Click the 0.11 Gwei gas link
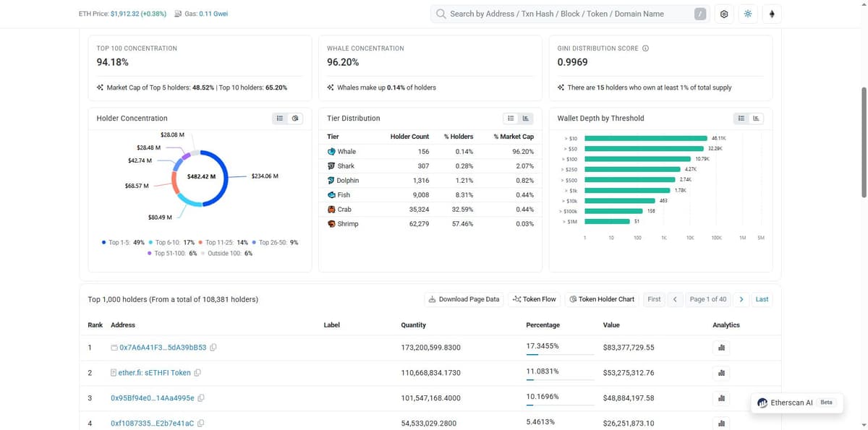 213,14
